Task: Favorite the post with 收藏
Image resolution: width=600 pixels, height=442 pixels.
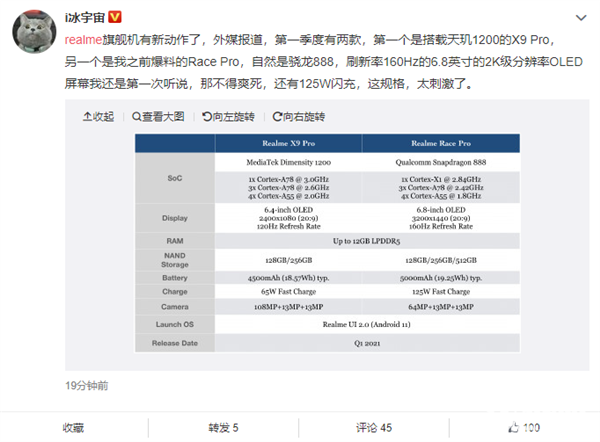Action: tap(75, 427)
